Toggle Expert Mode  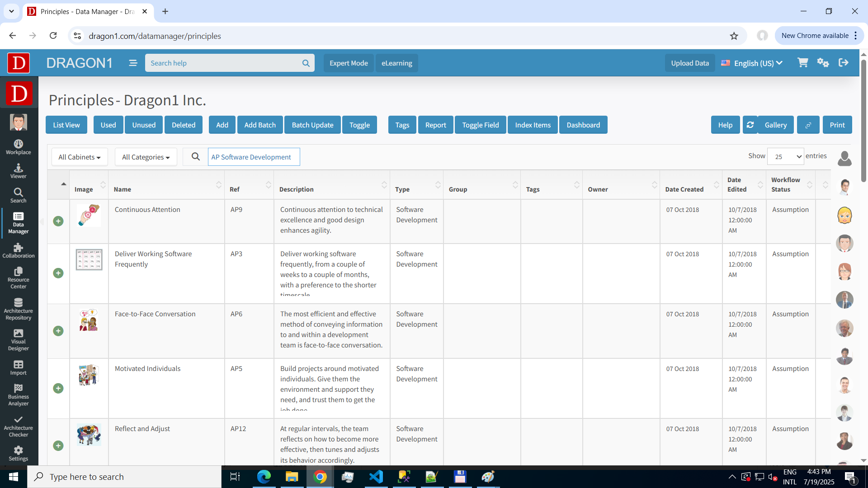349,63
